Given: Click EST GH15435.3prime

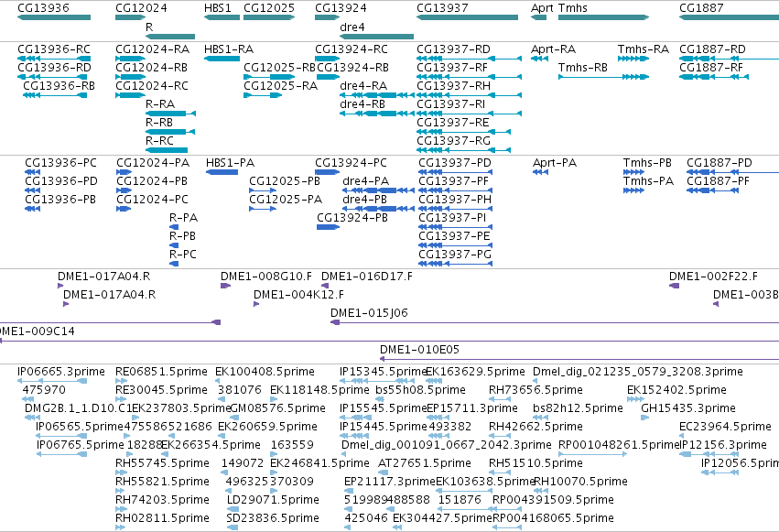Looking at the screenshot, I should click(x=688, y=408).
